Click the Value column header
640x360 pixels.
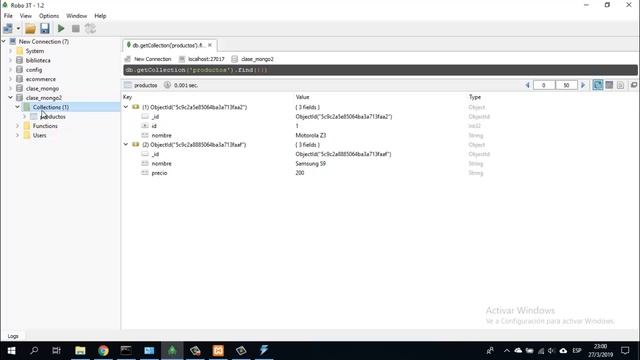302,97
